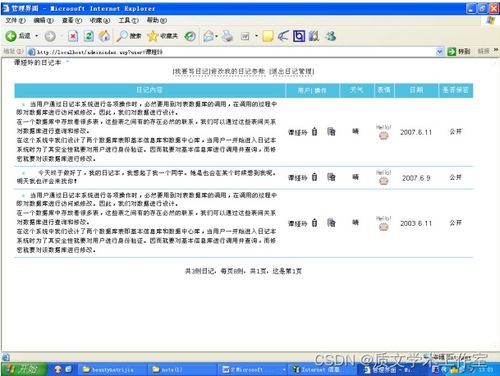Viewport: 500px width, 376px height.
Task: Open the 工具 (Tools) menu
Action: [128, 21]
